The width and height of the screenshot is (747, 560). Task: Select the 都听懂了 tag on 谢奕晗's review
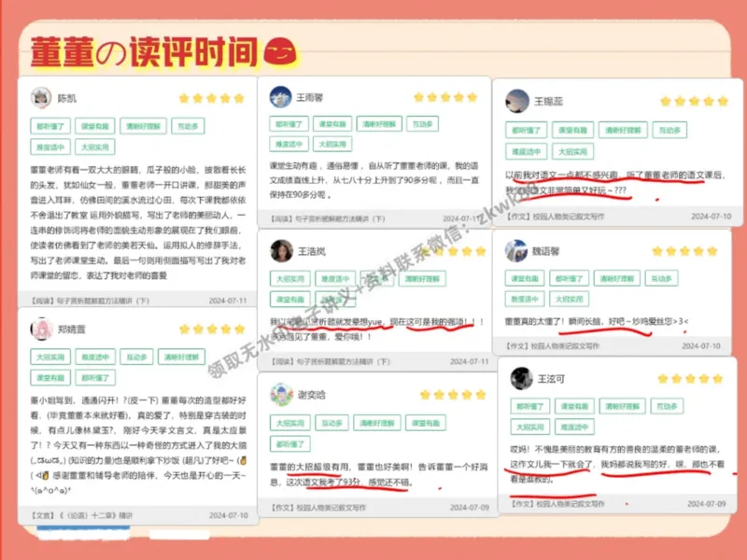290,444
